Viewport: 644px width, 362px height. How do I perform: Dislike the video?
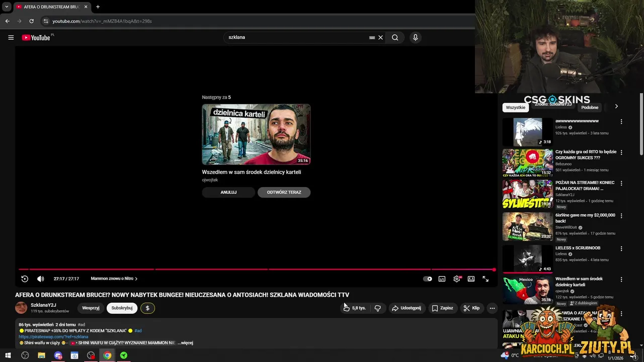click(378, 308)
